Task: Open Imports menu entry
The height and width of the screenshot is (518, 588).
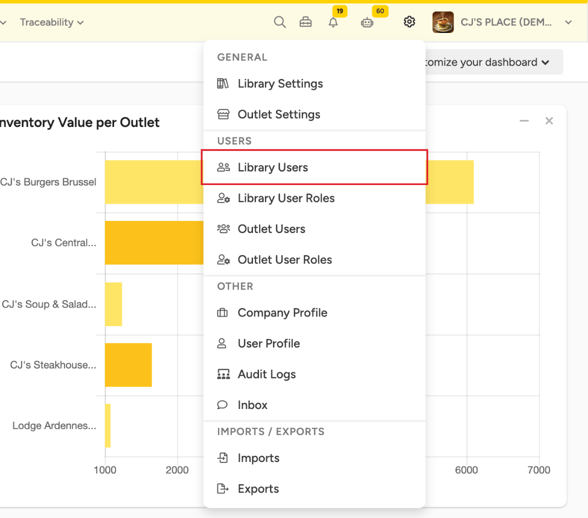Action: (x=314, y=458)
